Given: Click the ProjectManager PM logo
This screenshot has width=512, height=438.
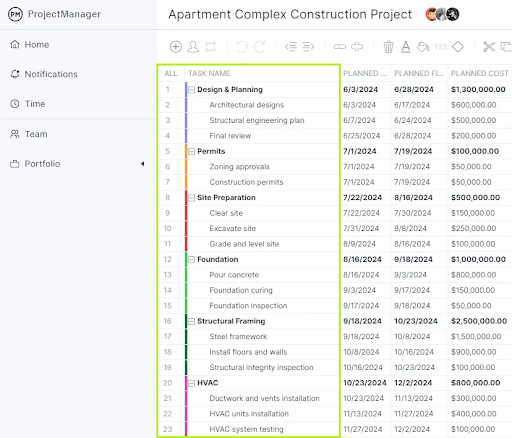Looking at the screenshot, I should pos(15,14).
